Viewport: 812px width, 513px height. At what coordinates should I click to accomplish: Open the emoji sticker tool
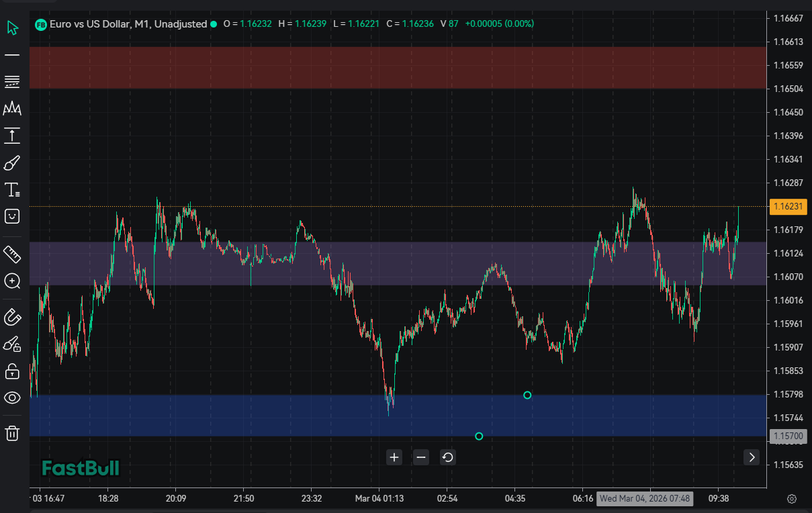(12, 216)
